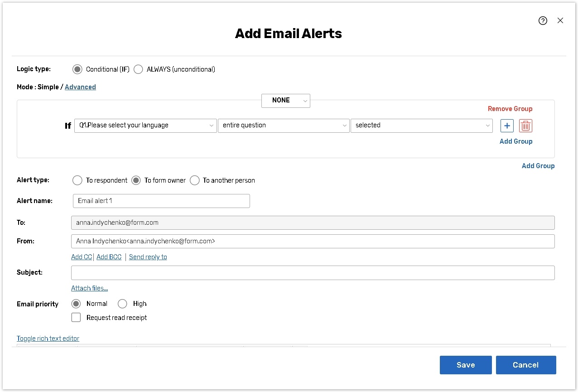This screenshot has width=578, height=392.
Task: Click the Add BCC link
Action: point(109,257)
